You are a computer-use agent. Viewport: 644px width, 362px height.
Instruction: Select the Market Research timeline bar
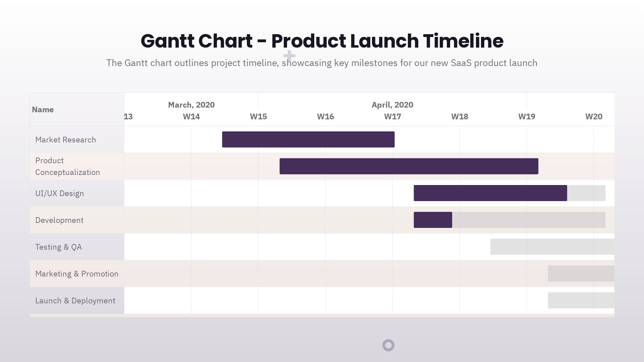(x=308, y=139)
